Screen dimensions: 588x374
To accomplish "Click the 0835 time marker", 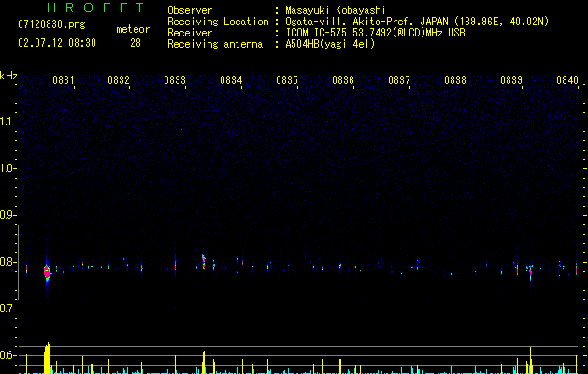I will coord(287,80).
